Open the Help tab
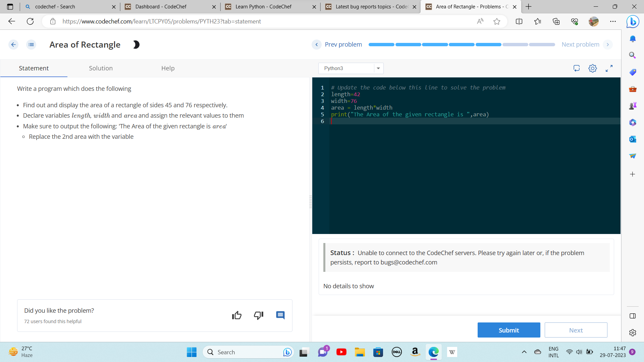 pos(168,68)
